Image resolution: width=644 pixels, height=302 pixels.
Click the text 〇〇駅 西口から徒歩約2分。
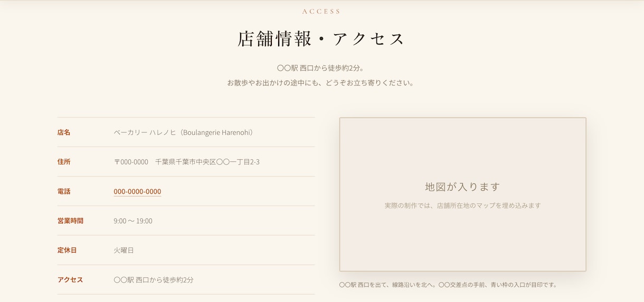(321, 68)
